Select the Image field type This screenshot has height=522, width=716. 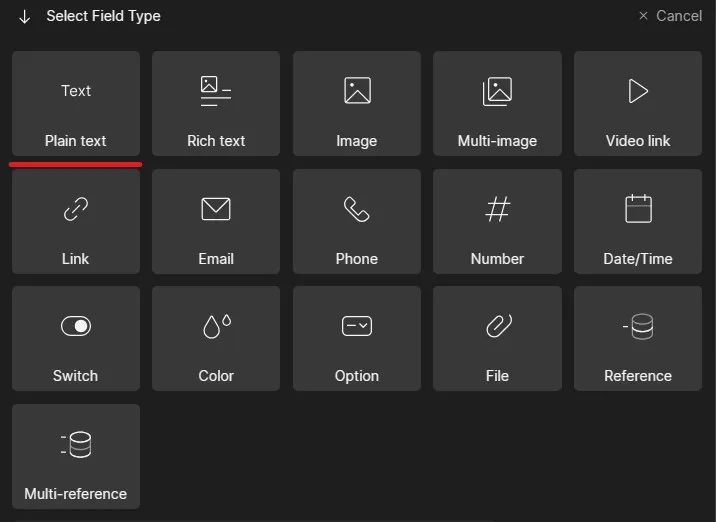pyautogui.click(x=357, y=104)
